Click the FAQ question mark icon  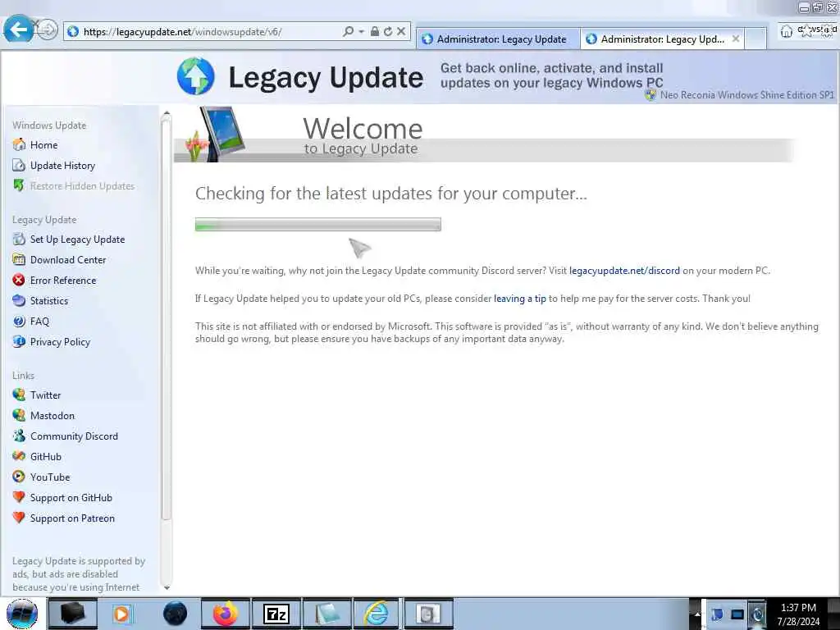coord(19,321)
